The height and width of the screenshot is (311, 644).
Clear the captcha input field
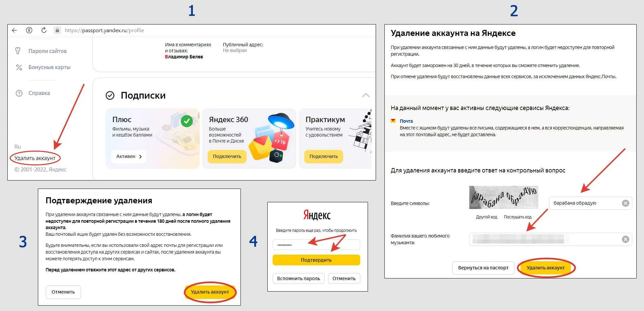[x=626, y=203]
